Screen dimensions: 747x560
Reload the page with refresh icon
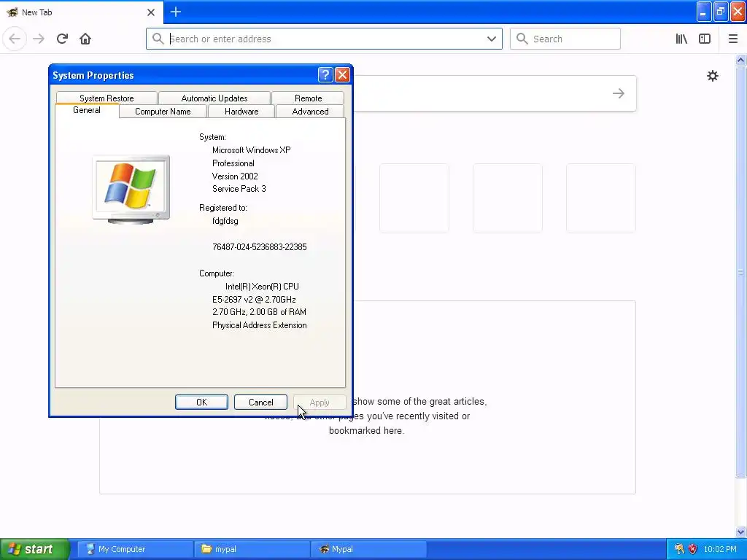[62, 39]
